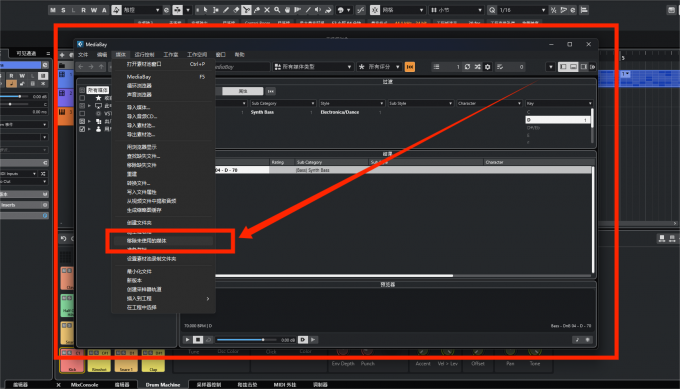Image resolution: width=680 pixels, height=389 pixels.
Task: Choose the highlighted remove unused media entry
Action: tap(163, 241)
